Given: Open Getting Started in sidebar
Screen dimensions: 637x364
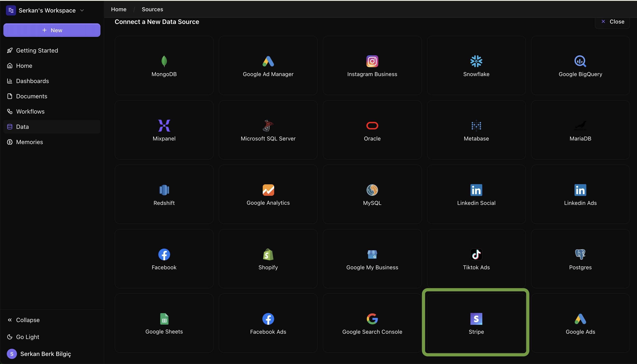Looking at the screenshot, I should click(x=52, y=50).
